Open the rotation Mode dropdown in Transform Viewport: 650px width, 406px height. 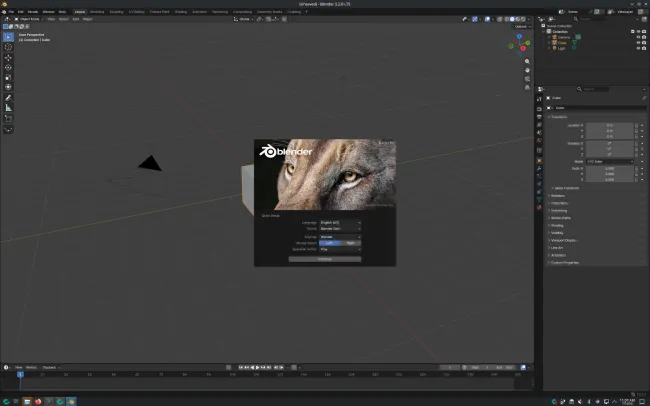[x=610, y=161]
